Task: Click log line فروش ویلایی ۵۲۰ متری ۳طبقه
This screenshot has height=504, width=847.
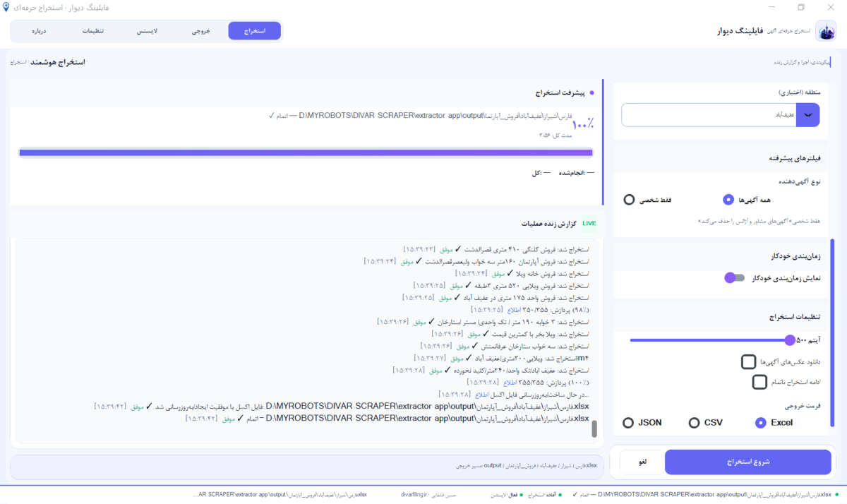Action: [501, 285]
